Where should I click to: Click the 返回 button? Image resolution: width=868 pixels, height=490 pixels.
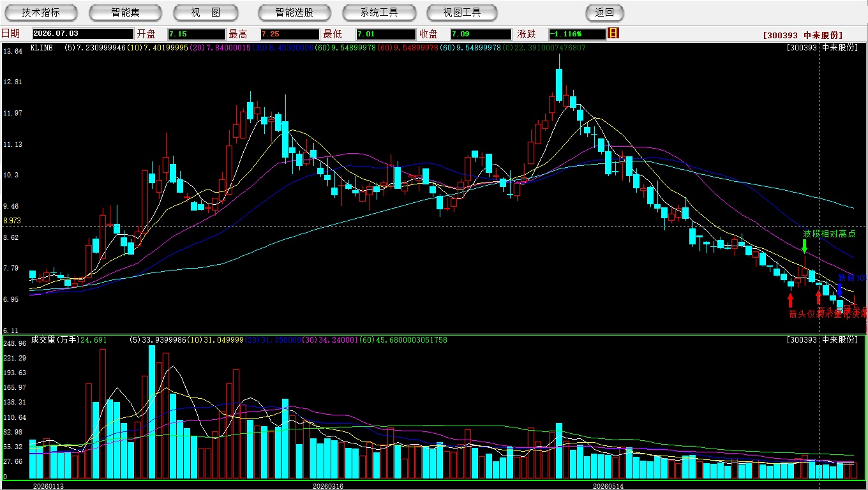coord(604,12)
